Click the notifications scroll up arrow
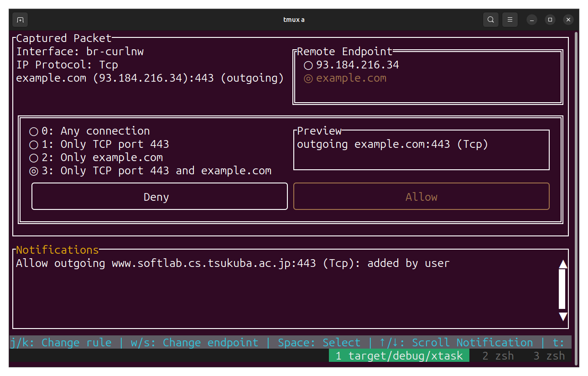The image size is (588, 376). 563,264
